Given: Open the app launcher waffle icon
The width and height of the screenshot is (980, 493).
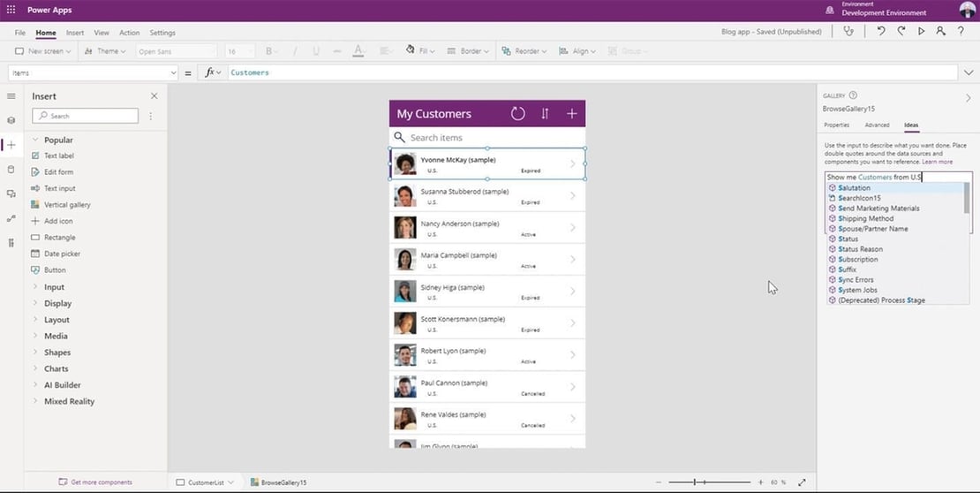Looking at the screenshot, I should click(11, 10).
